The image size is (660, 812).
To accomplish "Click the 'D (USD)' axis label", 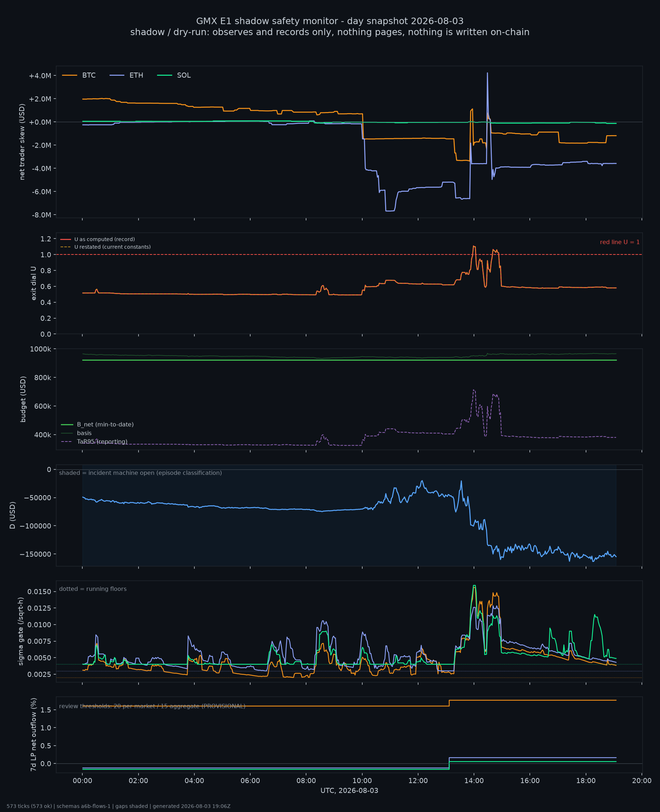I will pos(13,515).
